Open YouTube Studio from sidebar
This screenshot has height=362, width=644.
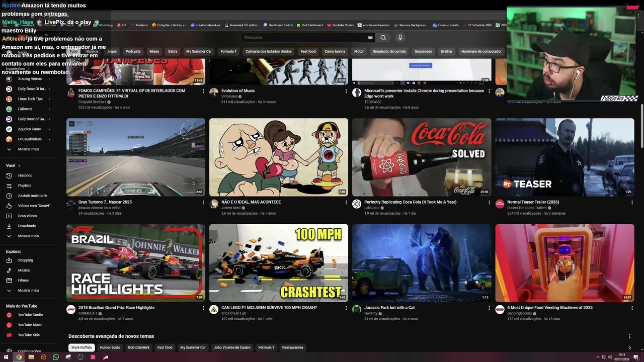tap(30, 315)
